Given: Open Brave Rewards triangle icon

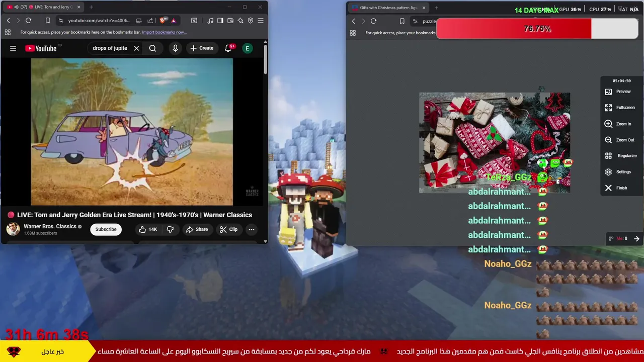Looking at the screenshot, I should (x=173, y=21).
